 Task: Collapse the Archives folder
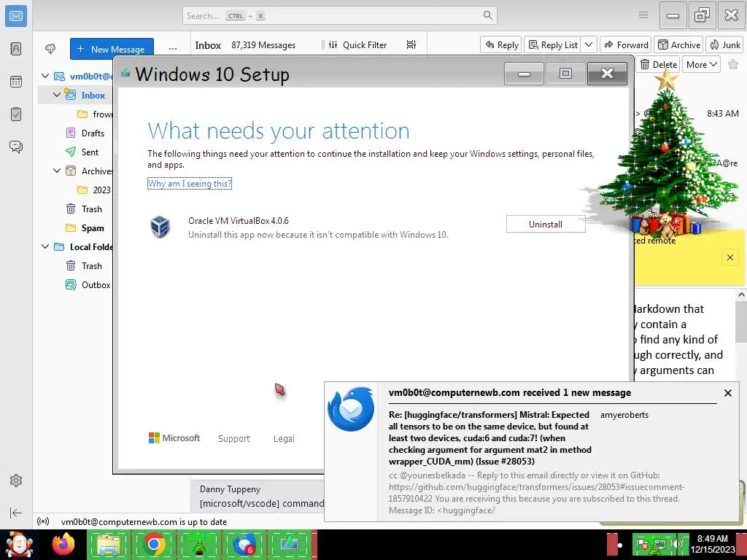pyautogui.click(x=57, y=171)
